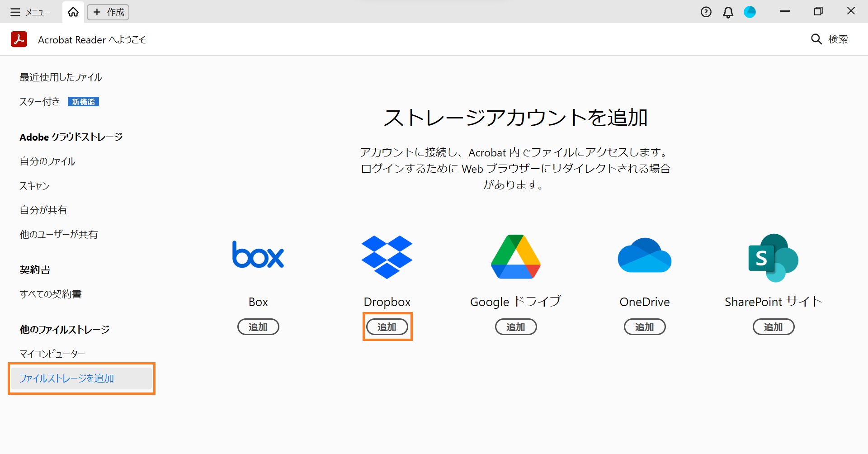
Task: Open スター付き from the sidebar
Action: pos(39,101)
